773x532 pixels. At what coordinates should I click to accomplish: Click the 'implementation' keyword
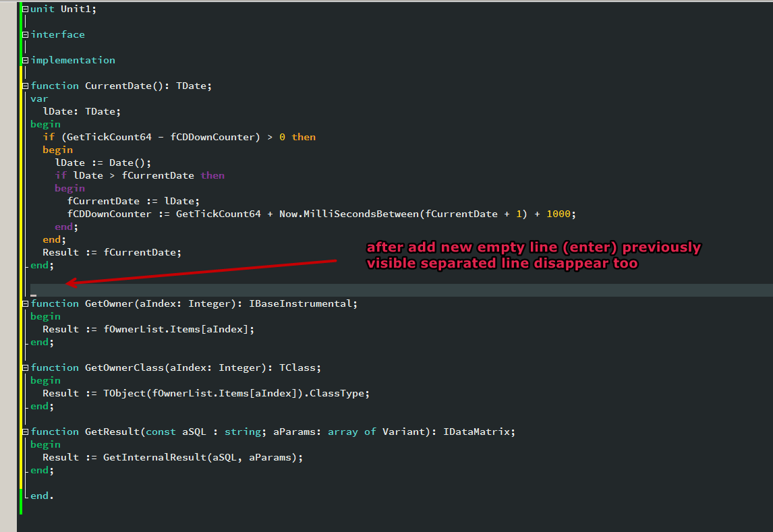73,60
